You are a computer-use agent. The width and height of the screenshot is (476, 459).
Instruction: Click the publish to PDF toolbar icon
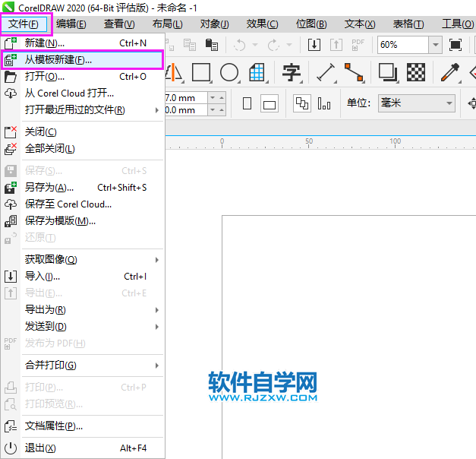[358, 45]
